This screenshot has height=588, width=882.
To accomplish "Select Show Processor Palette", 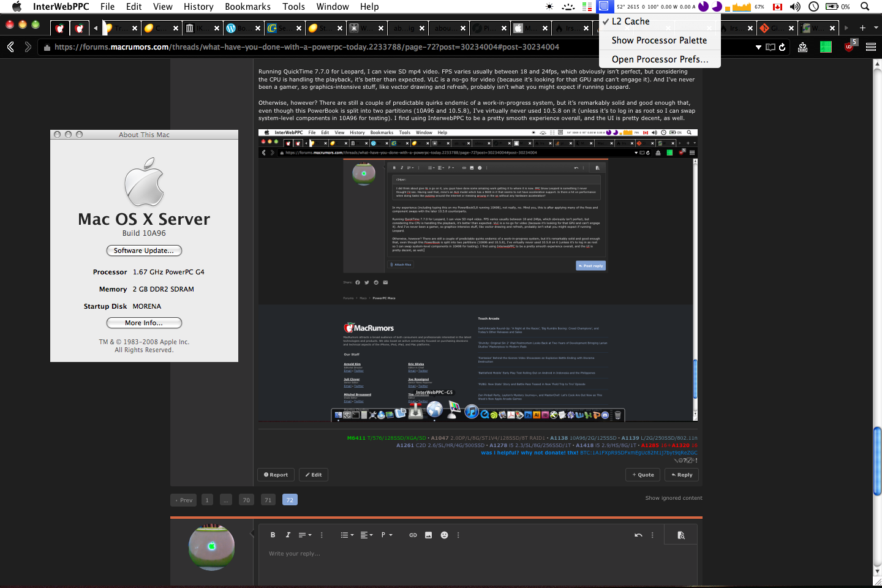I will click(x=660, y=40).
